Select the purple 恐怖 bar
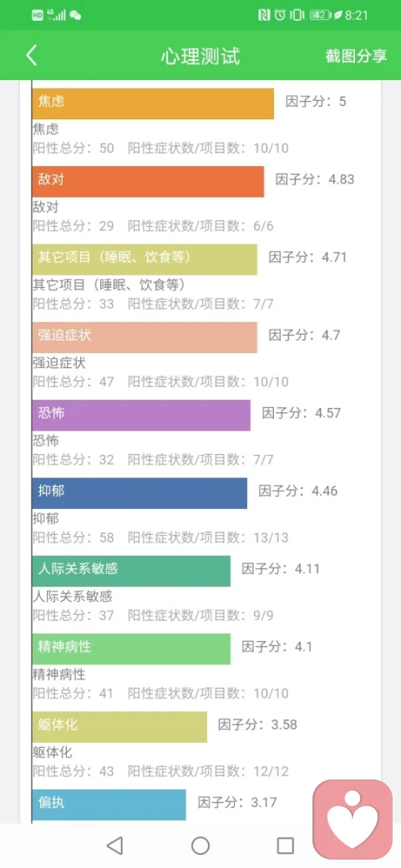This screenshot has height=868, width=401. (x=141, y=415)
